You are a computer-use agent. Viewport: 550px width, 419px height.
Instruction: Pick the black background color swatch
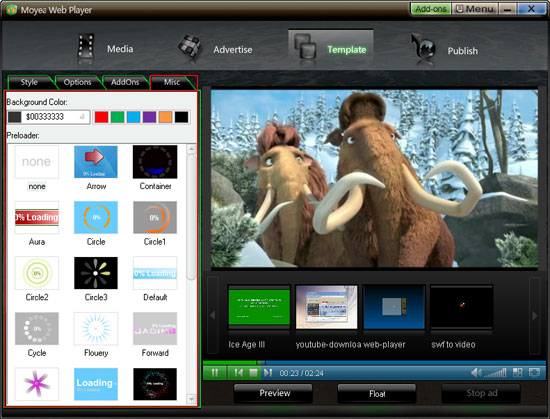181,117
